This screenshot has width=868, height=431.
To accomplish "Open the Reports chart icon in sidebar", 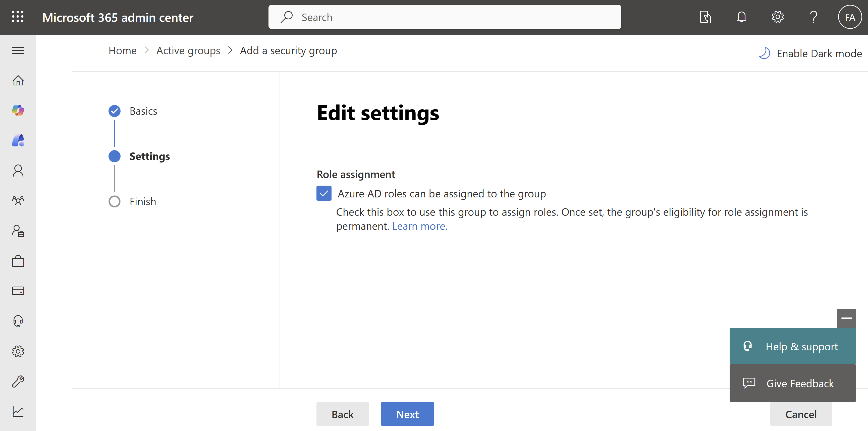I will pyautogui.click(x=18, y=411).
